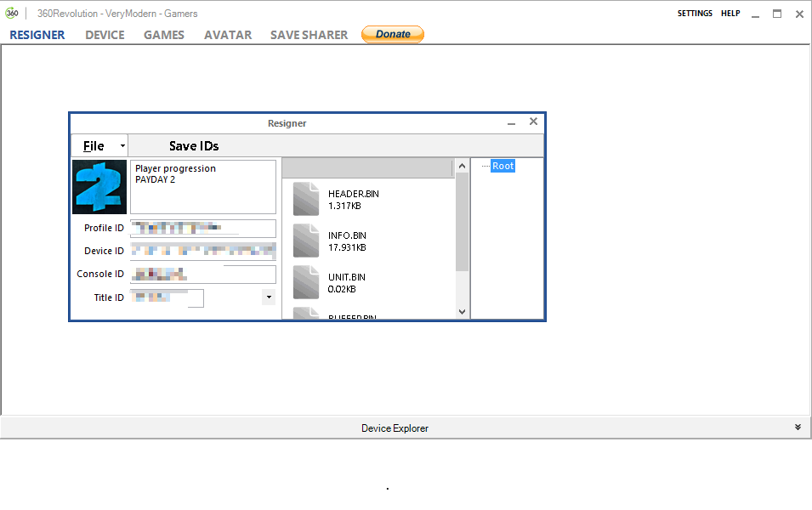Close the Resigner inner window
This screenshot has width=812, height=510.
pos(533,122)
